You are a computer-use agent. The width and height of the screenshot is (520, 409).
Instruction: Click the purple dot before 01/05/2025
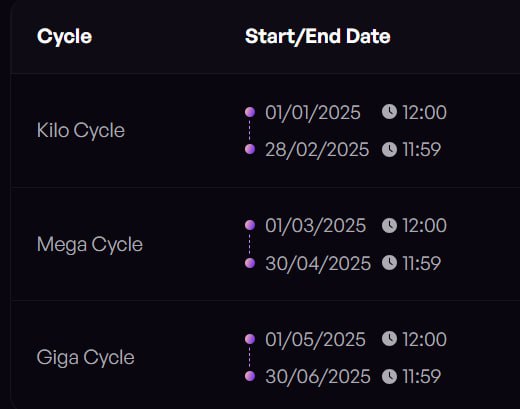(x=250, y=339)
